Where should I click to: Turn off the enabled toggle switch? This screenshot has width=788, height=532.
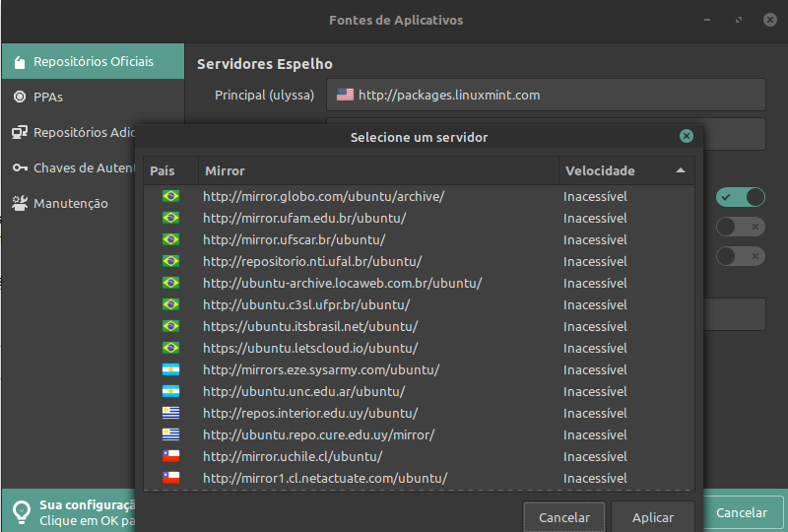click(x=741, y=197)
